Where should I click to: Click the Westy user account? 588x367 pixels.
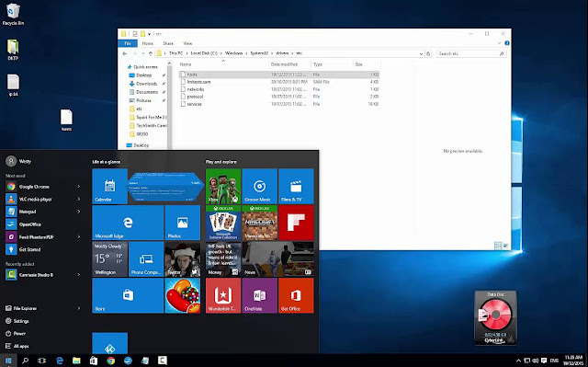pyautogui.click(x=18, y=161)
